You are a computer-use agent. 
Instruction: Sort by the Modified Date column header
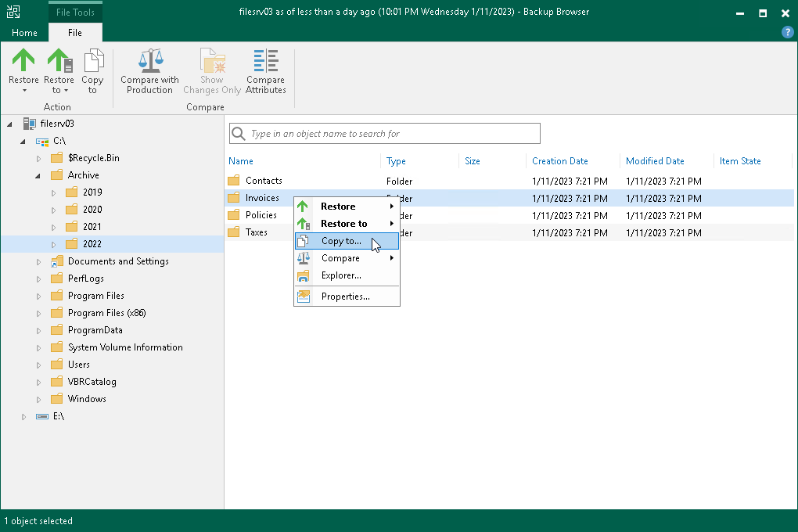pos(655,161)
